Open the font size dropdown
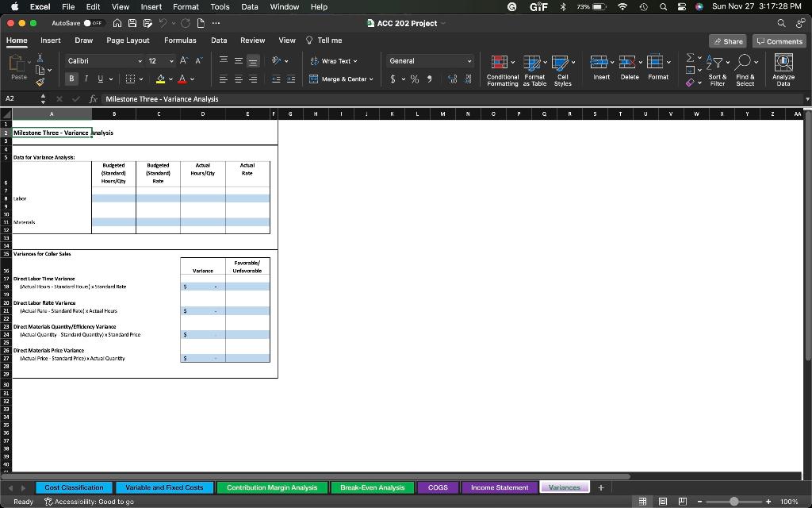The height and width of the screenshot is (508, 812). pyautogui.click(x=173, y=60)
